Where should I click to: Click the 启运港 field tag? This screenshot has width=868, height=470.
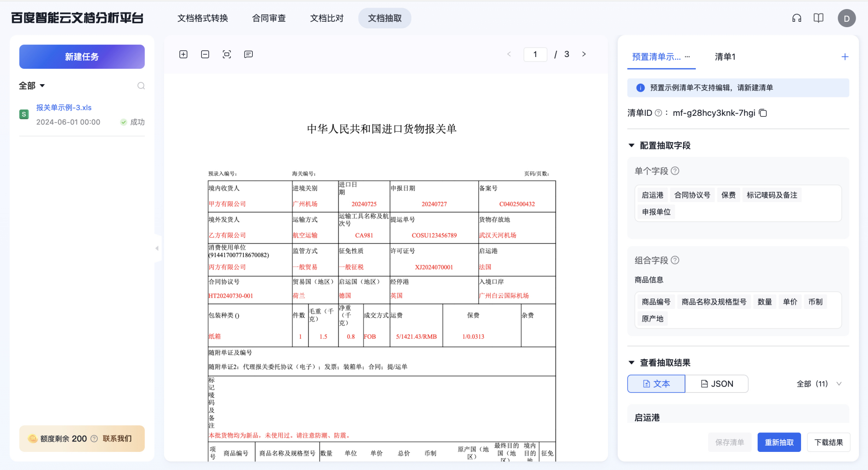point(652,195)
